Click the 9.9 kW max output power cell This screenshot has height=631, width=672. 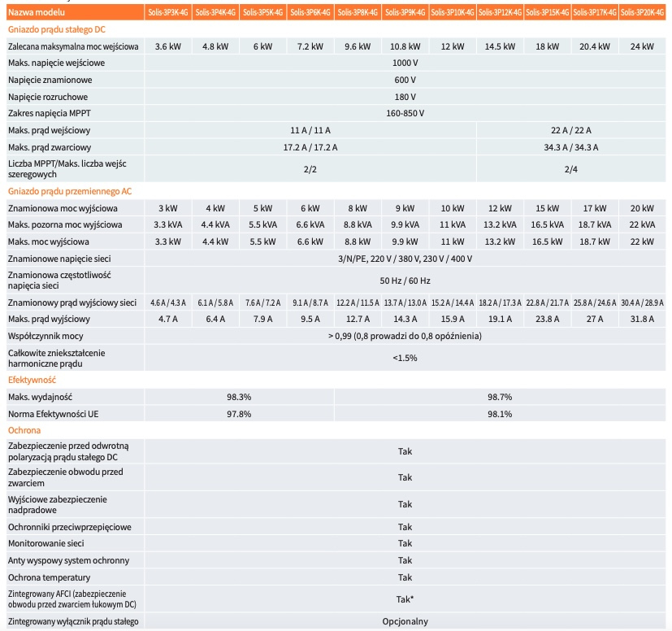[405, 242]
